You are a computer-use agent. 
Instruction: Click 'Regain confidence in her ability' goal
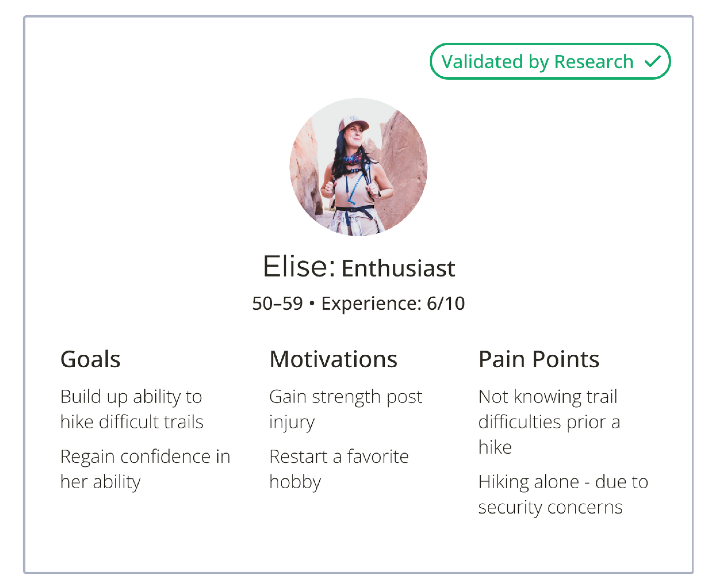click(x=145, y=469)
